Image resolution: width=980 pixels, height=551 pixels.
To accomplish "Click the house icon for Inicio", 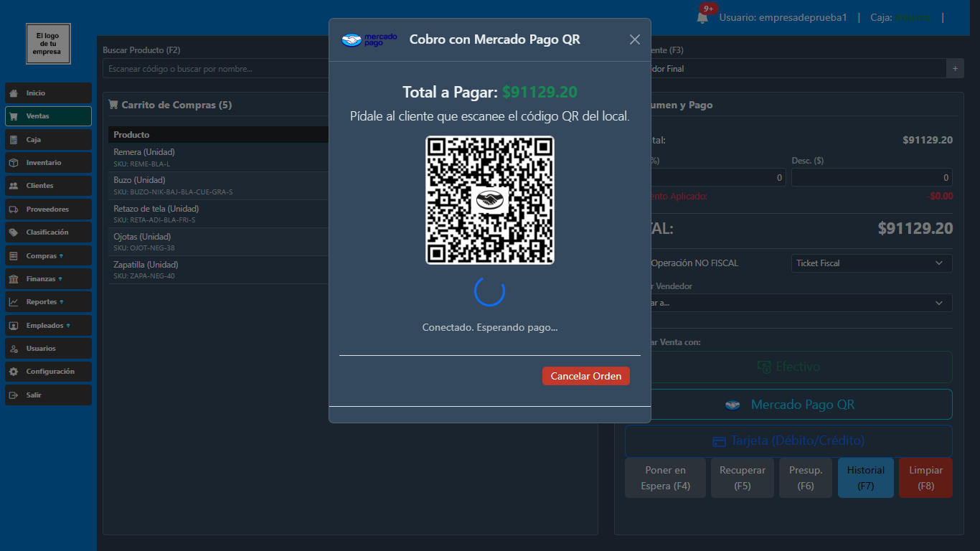I will click(14, 93).
